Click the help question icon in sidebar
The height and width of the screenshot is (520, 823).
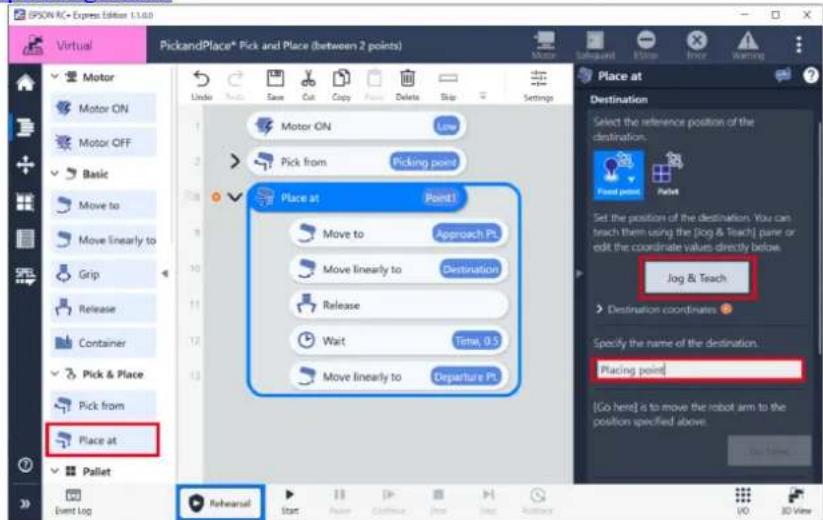coord(25,465)
